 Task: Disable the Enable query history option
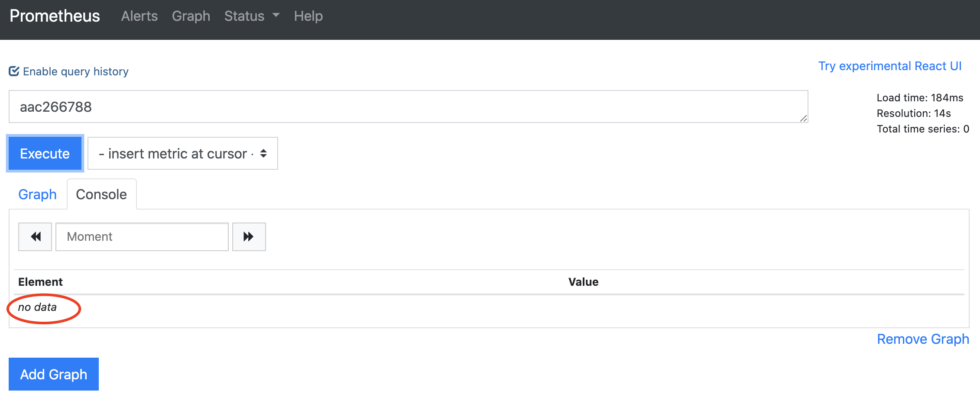tap(75, 71)
